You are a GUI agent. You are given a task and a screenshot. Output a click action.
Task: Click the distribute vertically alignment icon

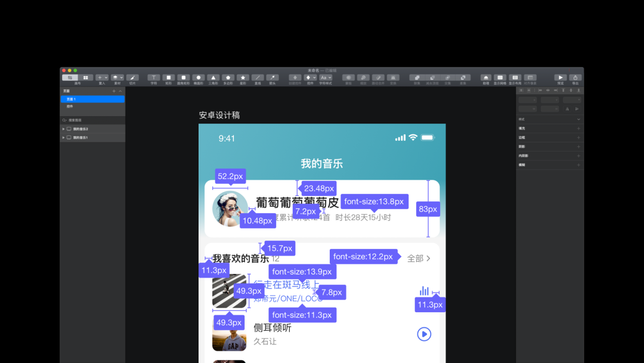(529, 90)
